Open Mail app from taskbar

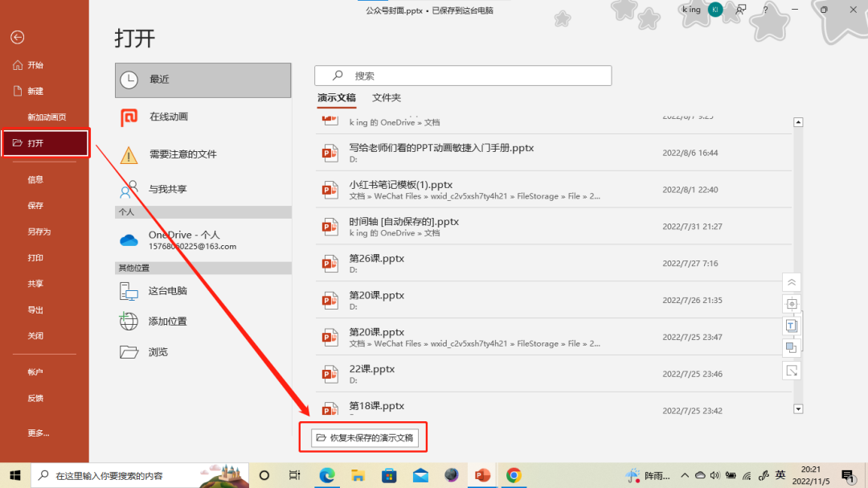[420, 475]
